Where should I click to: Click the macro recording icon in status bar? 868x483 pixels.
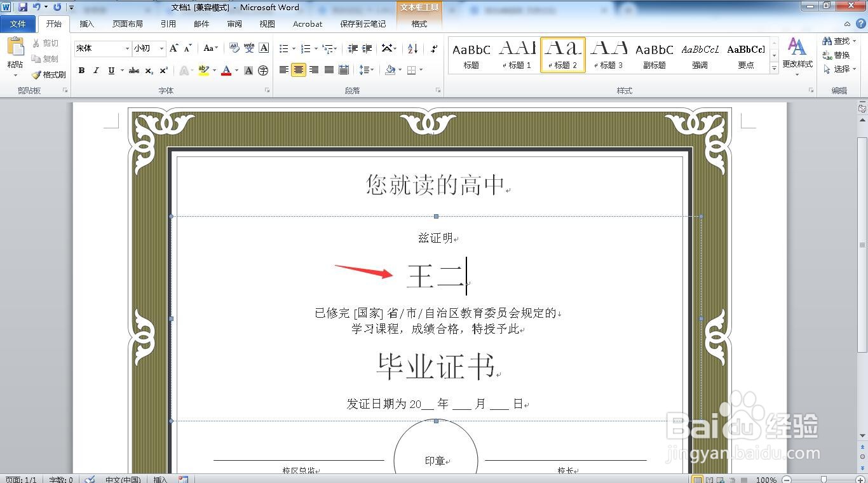183,479
